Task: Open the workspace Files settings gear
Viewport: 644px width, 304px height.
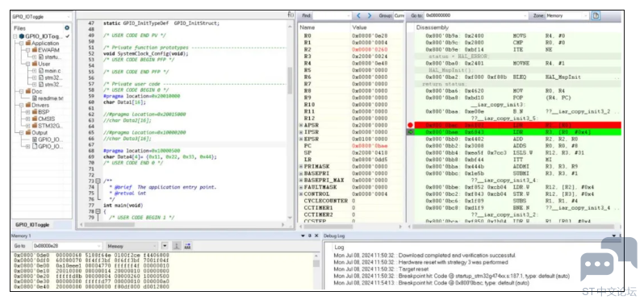Action: 67,28
